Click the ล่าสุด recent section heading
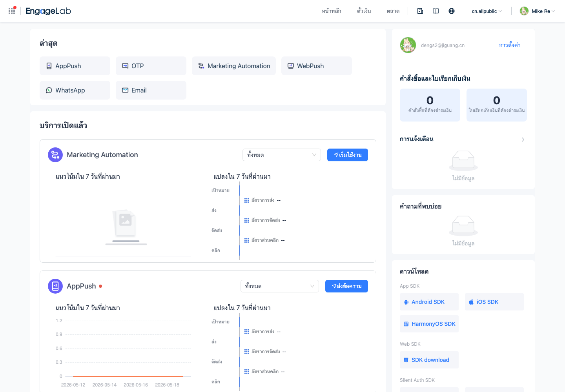 point(49,44)
